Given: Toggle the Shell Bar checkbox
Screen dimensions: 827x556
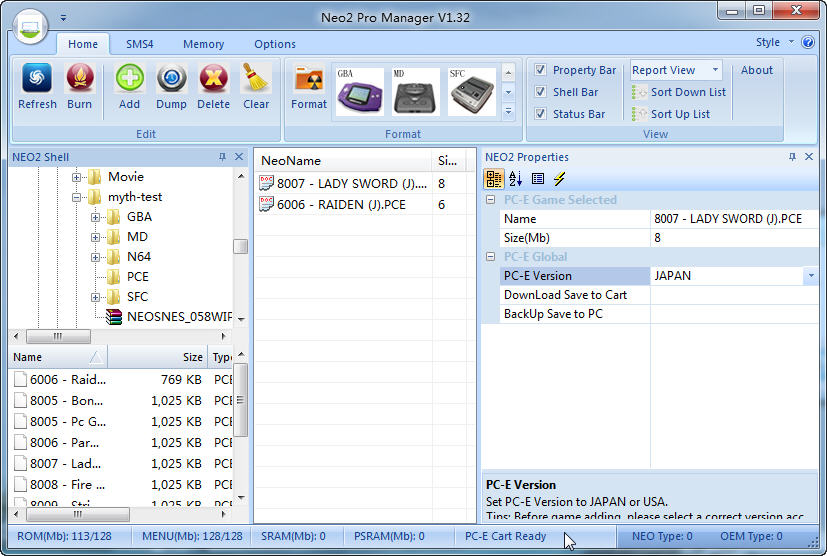Looking at the screenshot, I should click(540, 92).
